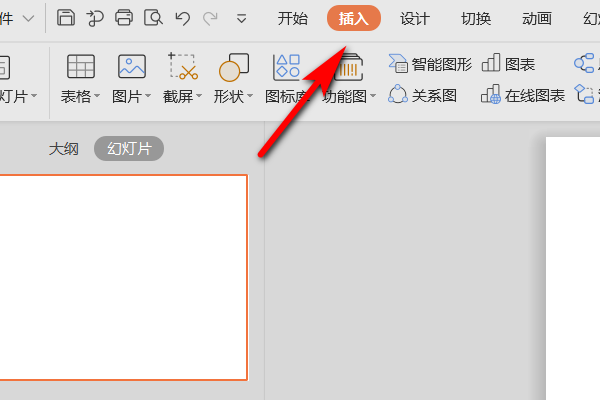
Task: Switch to the 开始 tab
Action: (x=293, y=18)
